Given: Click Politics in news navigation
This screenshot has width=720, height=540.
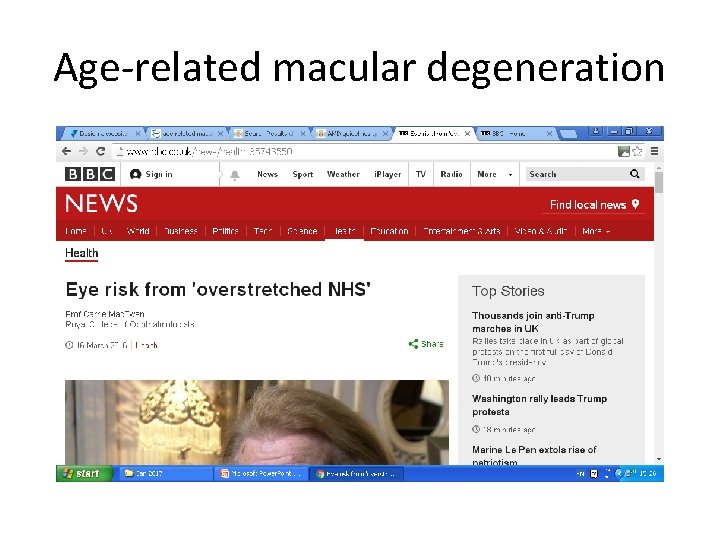Looking at the screenshot, I should click(225, 231).
